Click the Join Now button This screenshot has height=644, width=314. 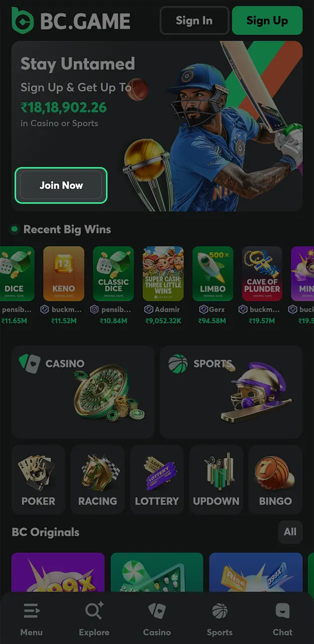tap(61, 185)
